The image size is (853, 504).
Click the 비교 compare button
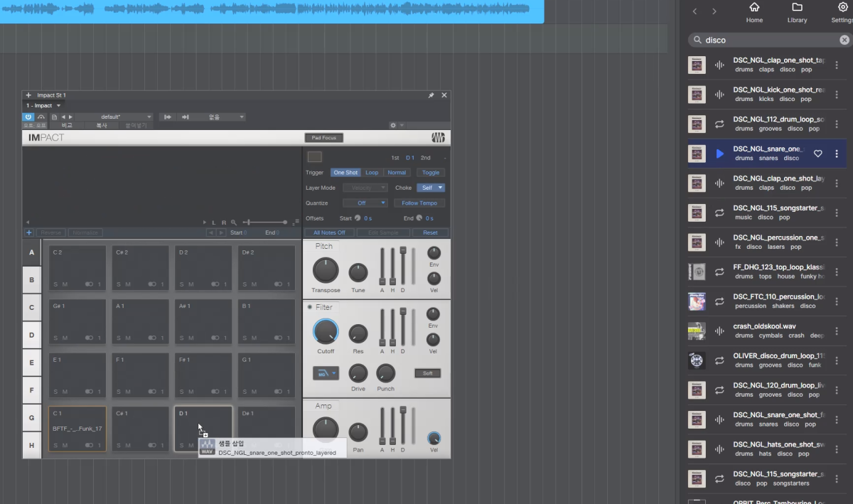point(68,125)
